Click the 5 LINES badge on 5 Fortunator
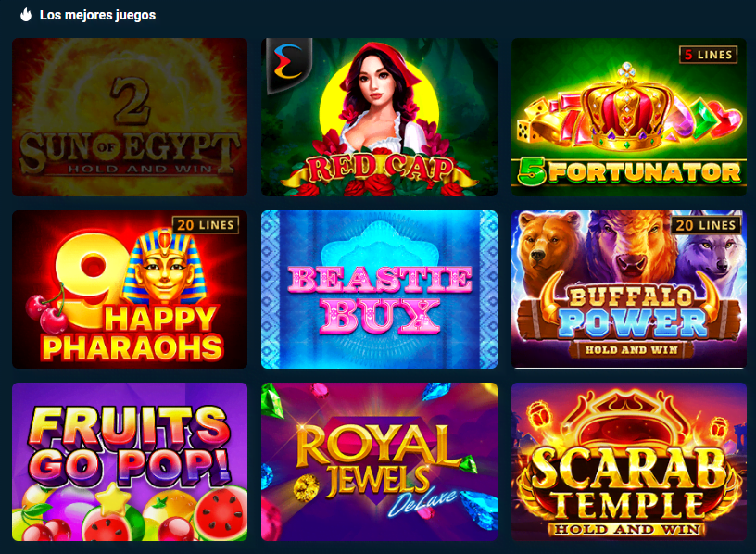Viewport: 756px width, 554px height. [x=708, y=55]
